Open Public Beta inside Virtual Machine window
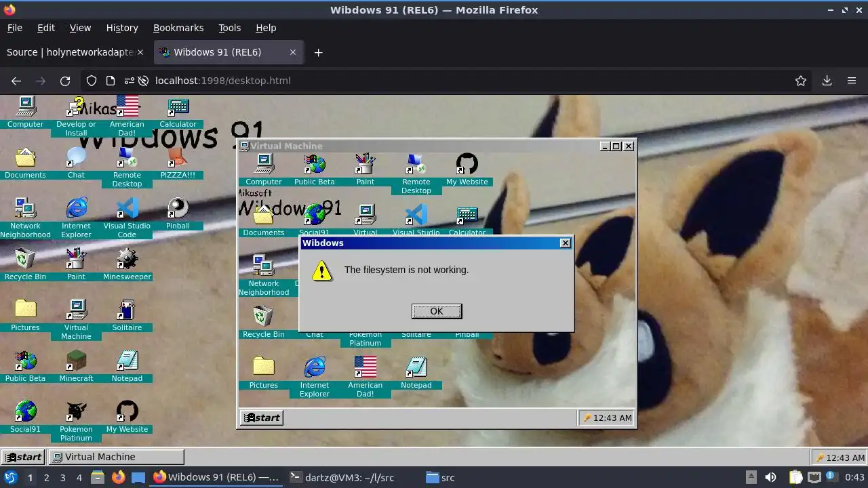The image size is (868, 488). [x=314, y=169]
